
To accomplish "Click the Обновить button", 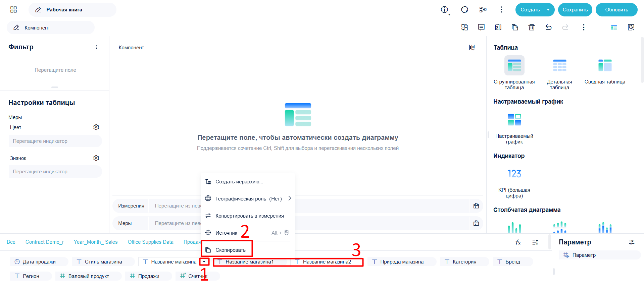I will (616, 10).
